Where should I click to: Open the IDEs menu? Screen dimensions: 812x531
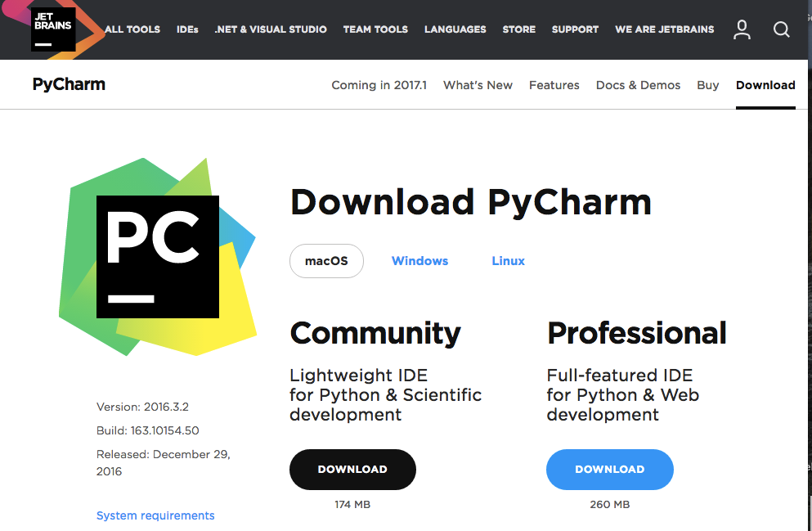pos(187,29)
